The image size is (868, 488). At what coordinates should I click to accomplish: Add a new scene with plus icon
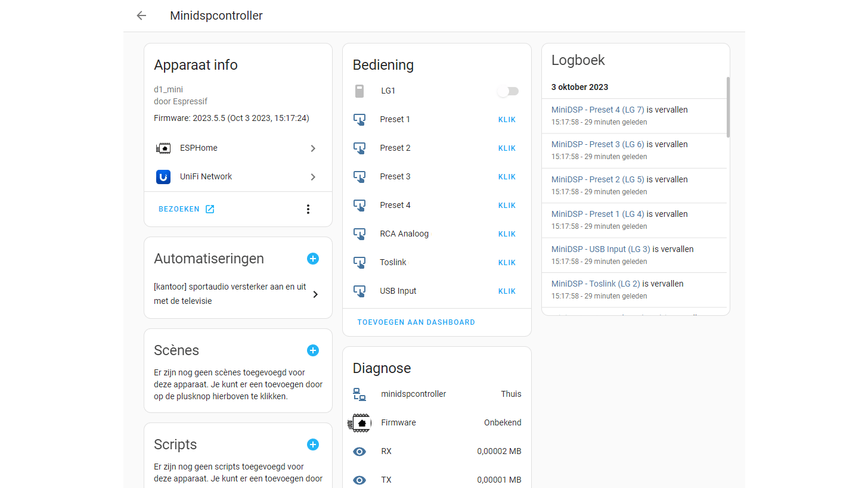313,350
